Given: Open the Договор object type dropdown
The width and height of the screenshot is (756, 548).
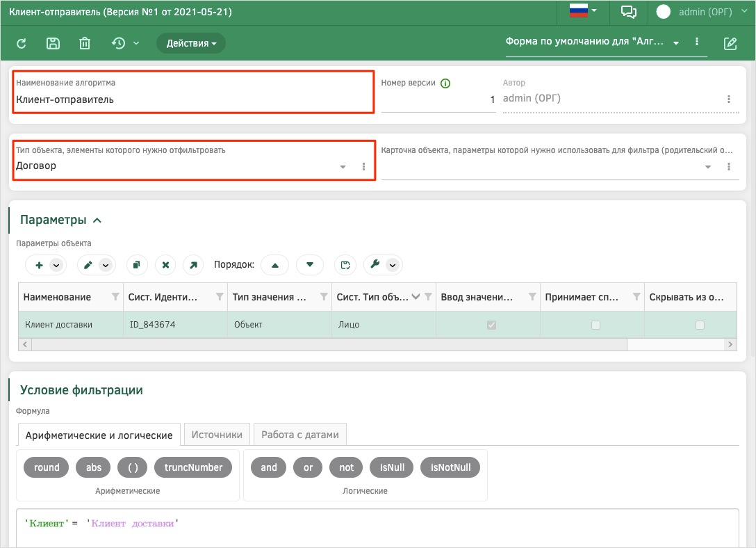Looking at the screenshot, I should click(x=343, y=167).
